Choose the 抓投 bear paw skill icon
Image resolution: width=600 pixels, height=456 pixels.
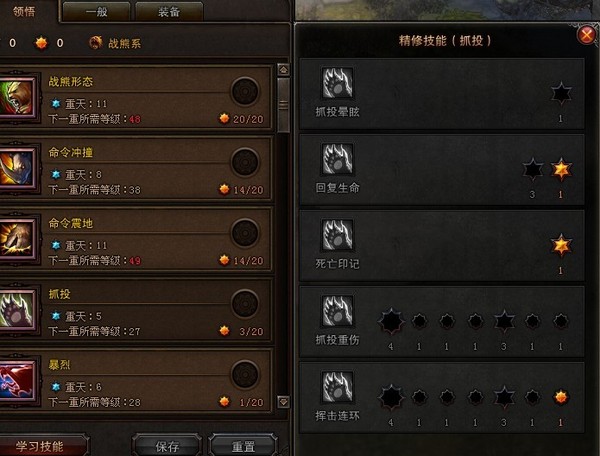tap(16, 309)
